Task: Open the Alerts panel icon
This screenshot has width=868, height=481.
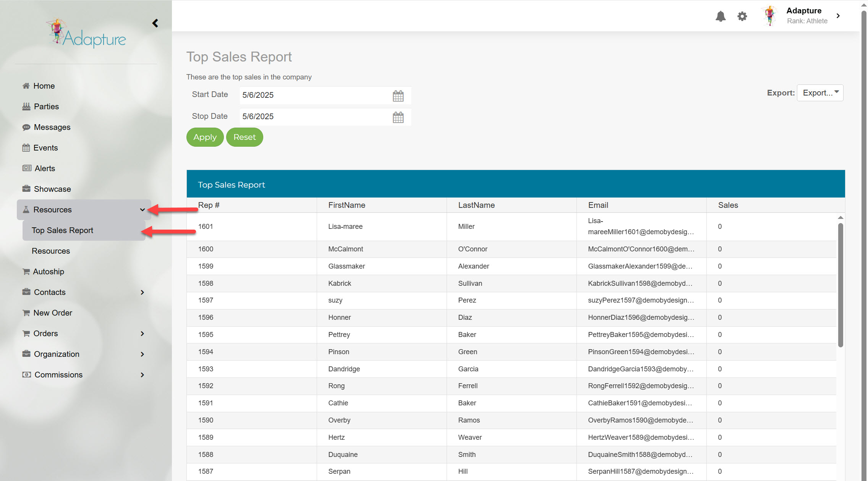Action: pos(26,168)
